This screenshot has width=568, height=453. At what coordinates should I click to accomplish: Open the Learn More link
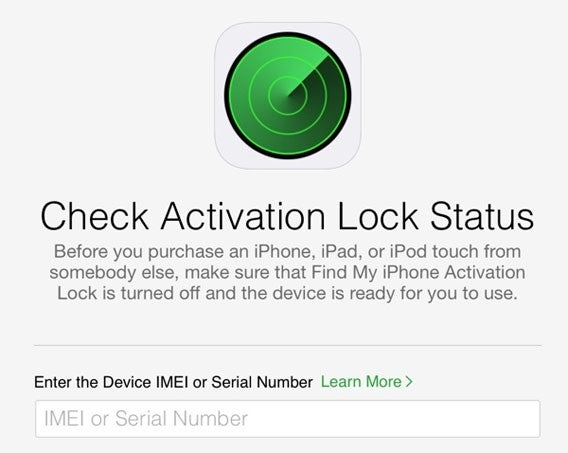tap(367, 382)
